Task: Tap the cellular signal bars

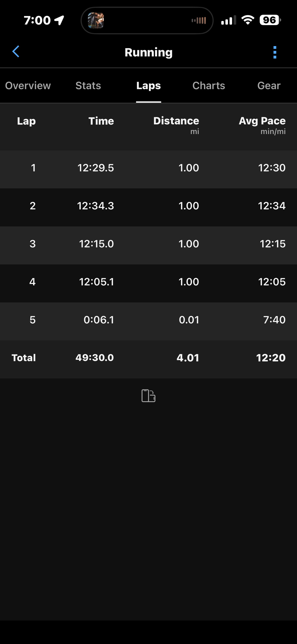Action: (228, 20)
